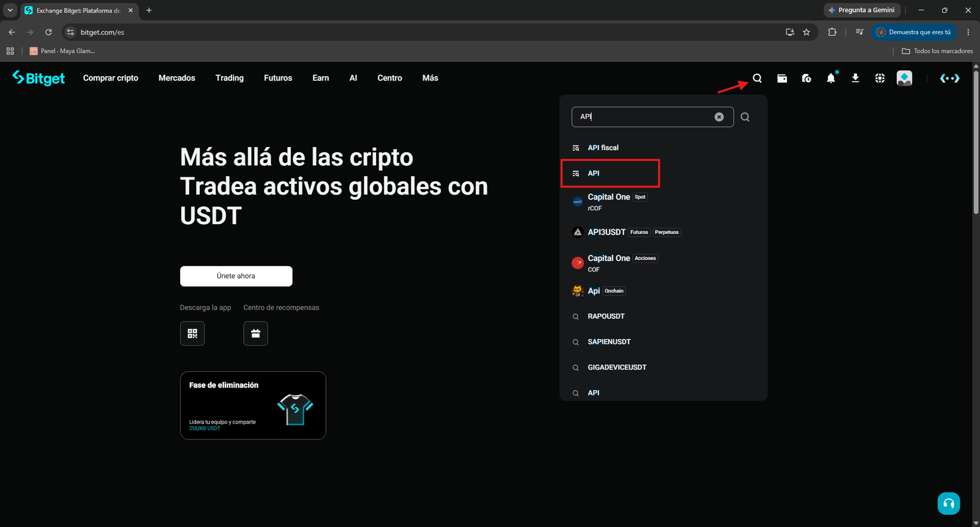Select the Exchange Bitget browser tab
The height and width of the screenshot is (527, 980).
[78, 10]
